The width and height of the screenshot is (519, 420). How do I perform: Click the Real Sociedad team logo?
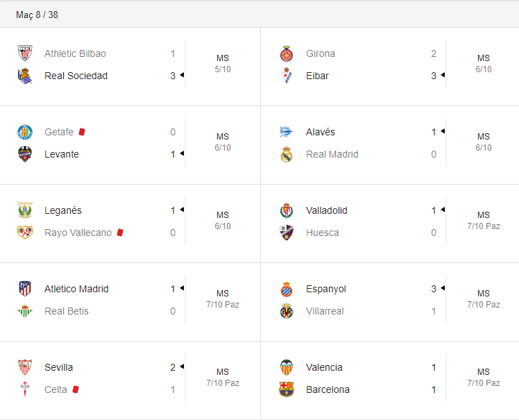[25, 76]
